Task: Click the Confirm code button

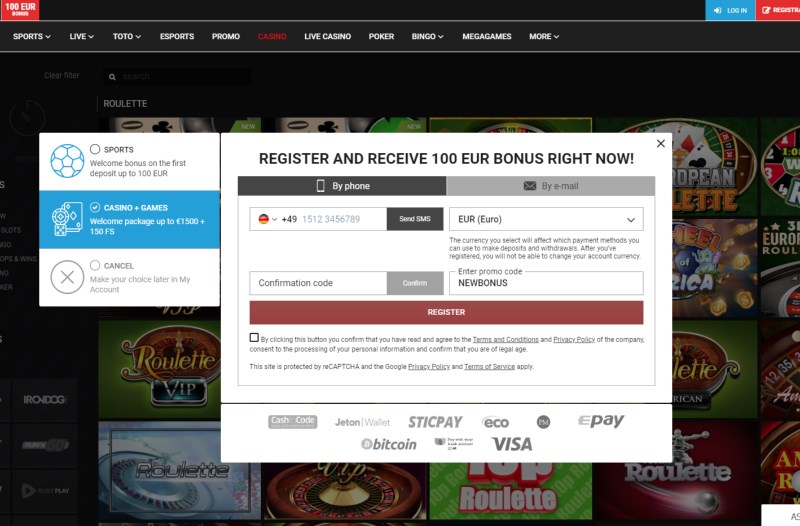Action: point(415,283)
